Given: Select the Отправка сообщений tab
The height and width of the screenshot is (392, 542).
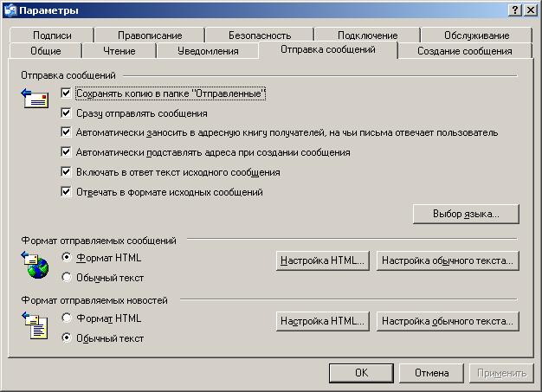Looking at the screenshot, I should (x=327, y=49).
